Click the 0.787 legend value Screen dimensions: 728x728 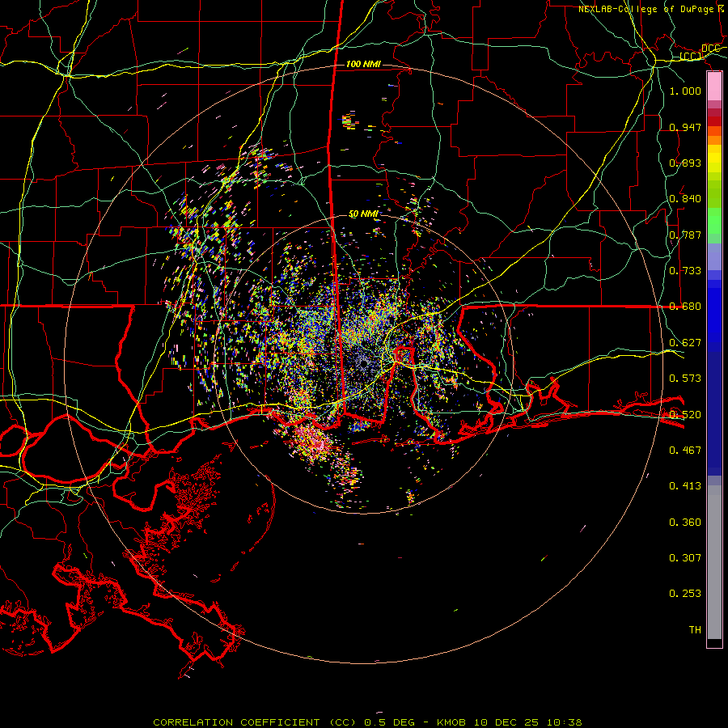685,235
